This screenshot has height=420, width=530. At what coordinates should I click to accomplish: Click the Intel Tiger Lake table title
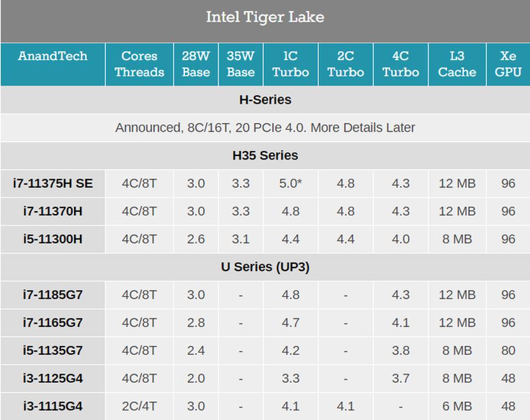click(x=265, y=17)
